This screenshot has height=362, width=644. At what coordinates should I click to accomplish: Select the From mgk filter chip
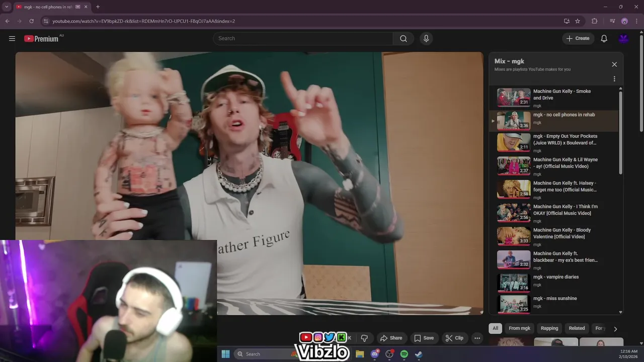tap(519, 328)
